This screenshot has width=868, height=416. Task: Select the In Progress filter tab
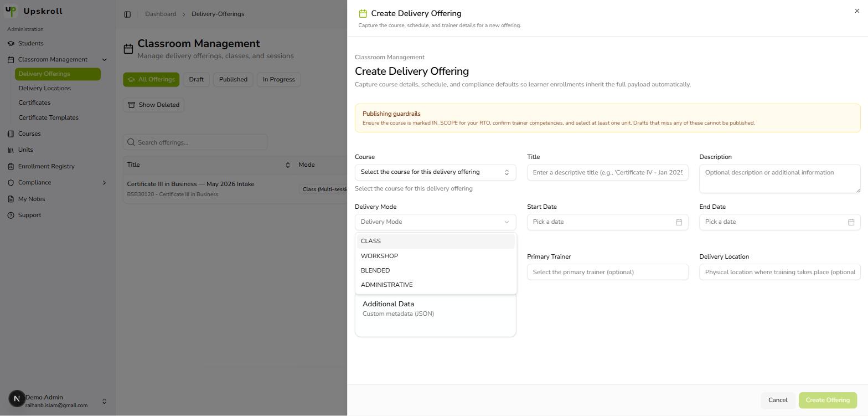pos(278,79)
